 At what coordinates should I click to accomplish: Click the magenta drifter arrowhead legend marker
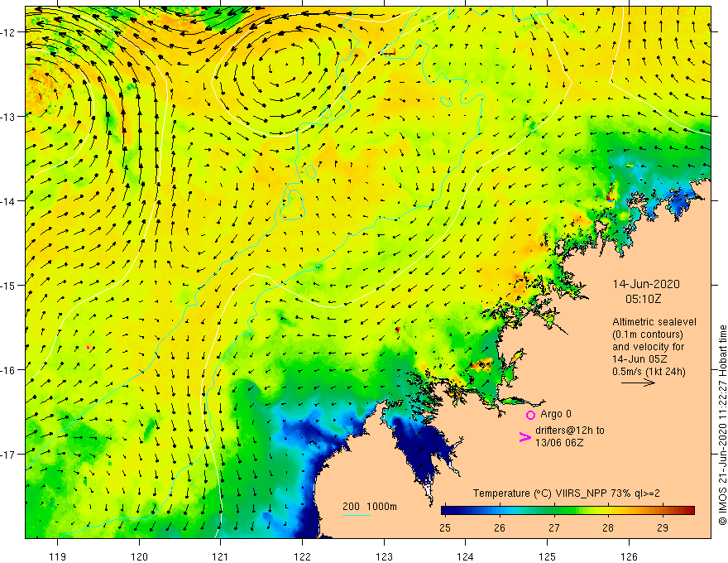(524, 436)
